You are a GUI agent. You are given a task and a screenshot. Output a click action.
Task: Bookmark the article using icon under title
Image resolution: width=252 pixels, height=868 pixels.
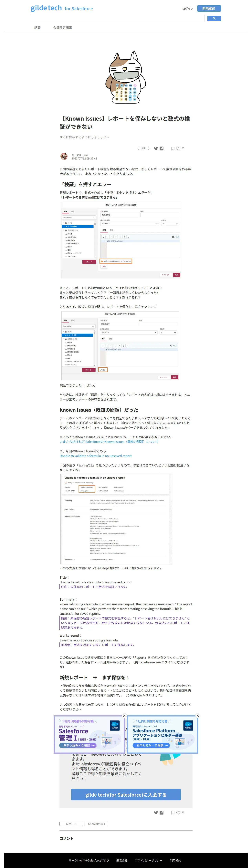(173, 148)
